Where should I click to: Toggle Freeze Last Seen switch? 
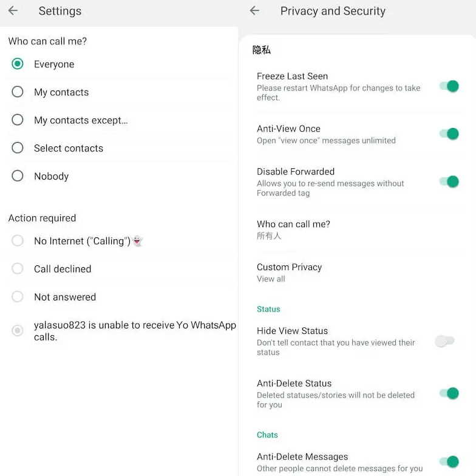click(449, 86)
